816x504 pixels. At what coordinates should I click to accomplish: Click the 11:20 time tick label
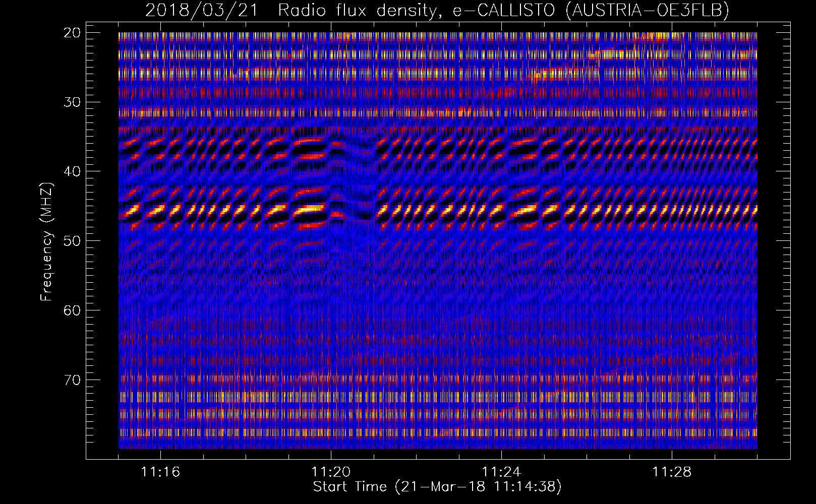[x=331, y=472]
